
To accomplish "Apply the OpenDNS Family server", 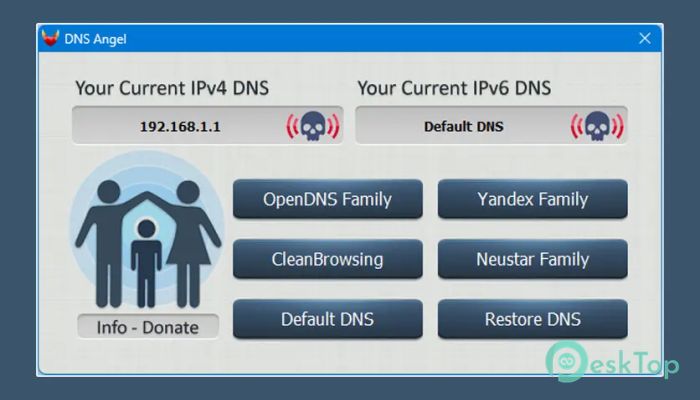I will [328, 199].
